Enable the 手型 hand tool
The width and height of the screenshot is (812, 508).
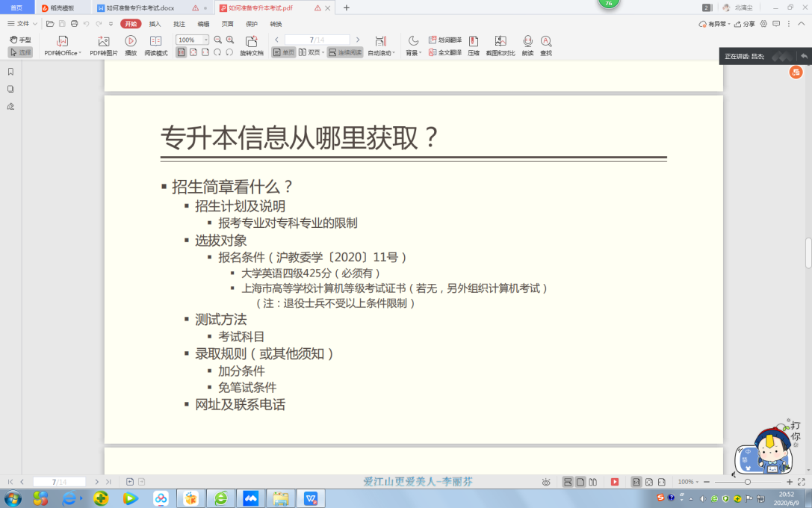20,40
